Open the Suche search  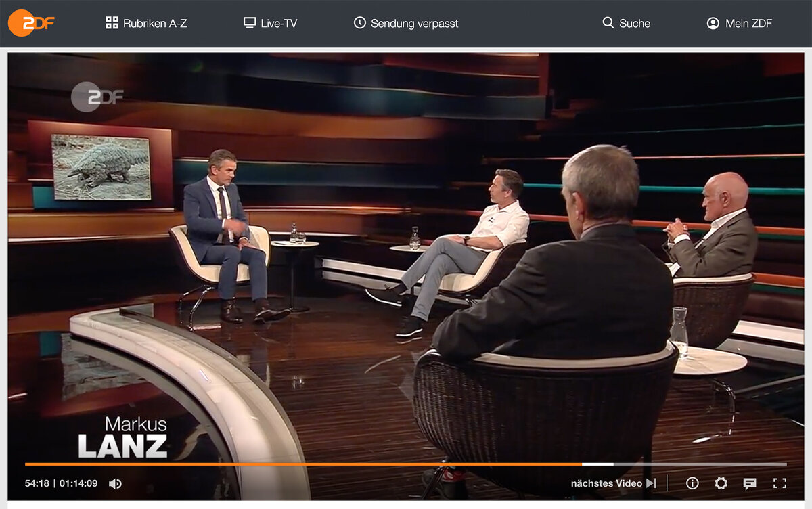626,23
